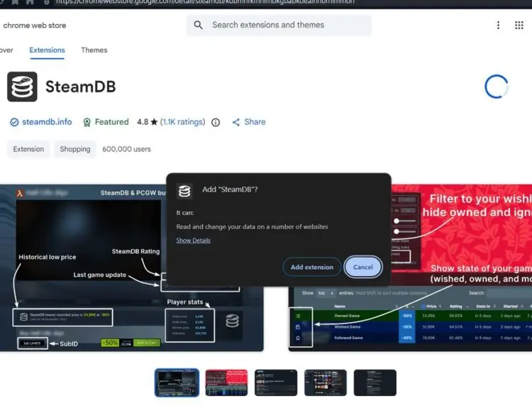Viewport: 532px width, 408px height.
Task: Click the SteamDB icon in the dialog
Action: click(184, 191)
